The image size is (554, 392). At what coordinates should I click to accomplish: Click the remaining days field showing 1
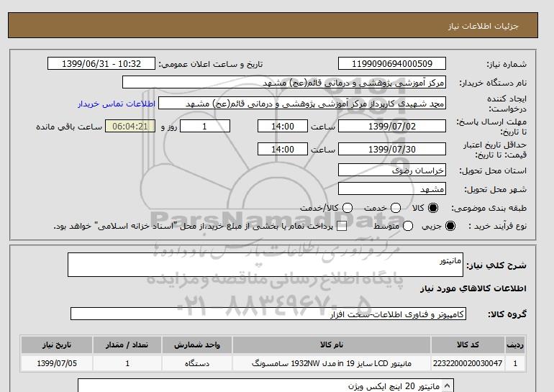pos(205,126)
